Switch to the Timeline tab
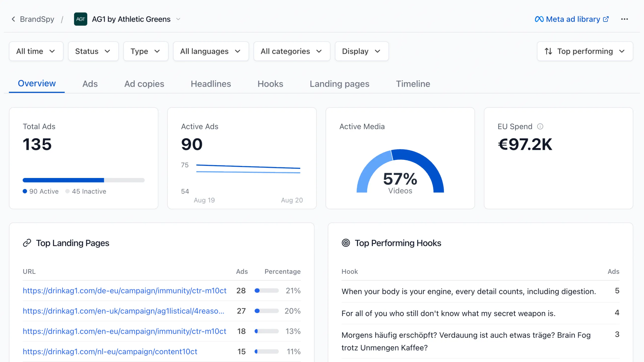The image size is (644, 362). point(413,84)
